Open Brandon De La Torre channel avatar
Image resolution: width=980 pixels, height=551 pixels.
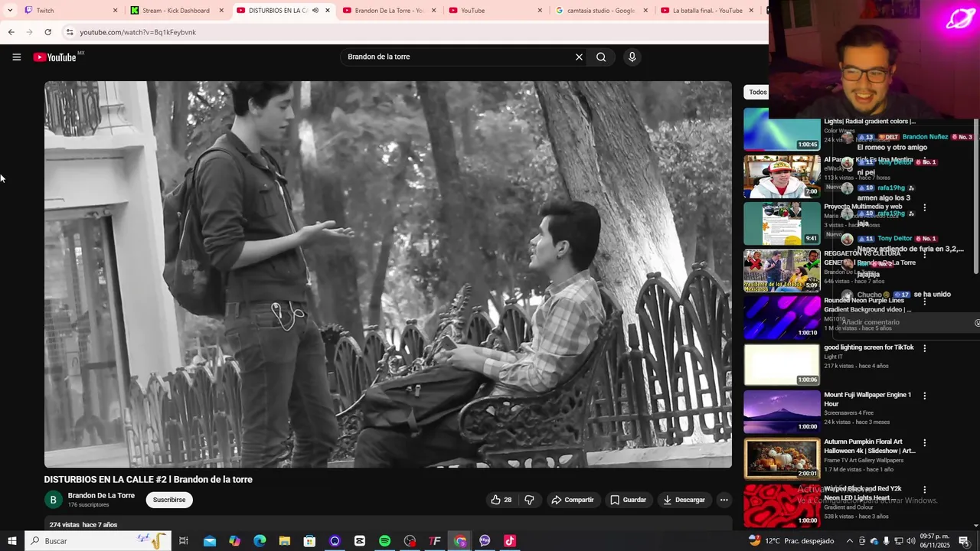[53, 500]
